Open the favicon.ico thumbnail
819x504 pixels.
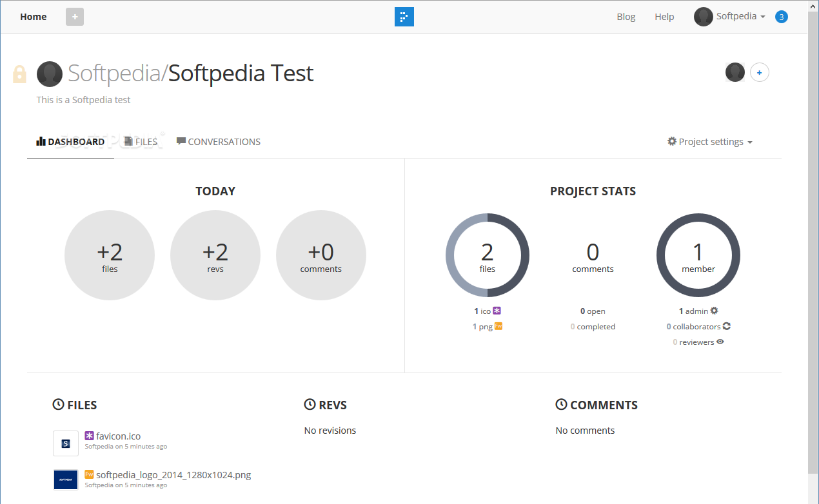(x=66, y=443)
